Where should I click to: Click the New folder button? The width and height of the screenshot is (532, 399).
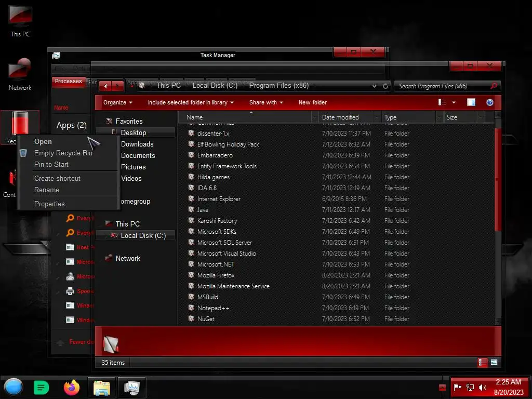(x=312, y=102)
